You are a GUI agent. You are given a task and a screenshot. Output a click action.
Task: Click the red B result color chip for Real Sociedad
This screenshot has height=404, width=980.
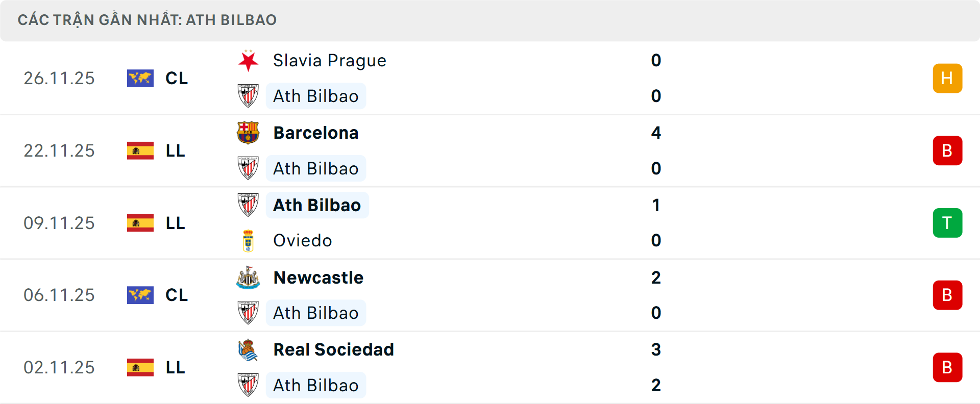point(948,367)
